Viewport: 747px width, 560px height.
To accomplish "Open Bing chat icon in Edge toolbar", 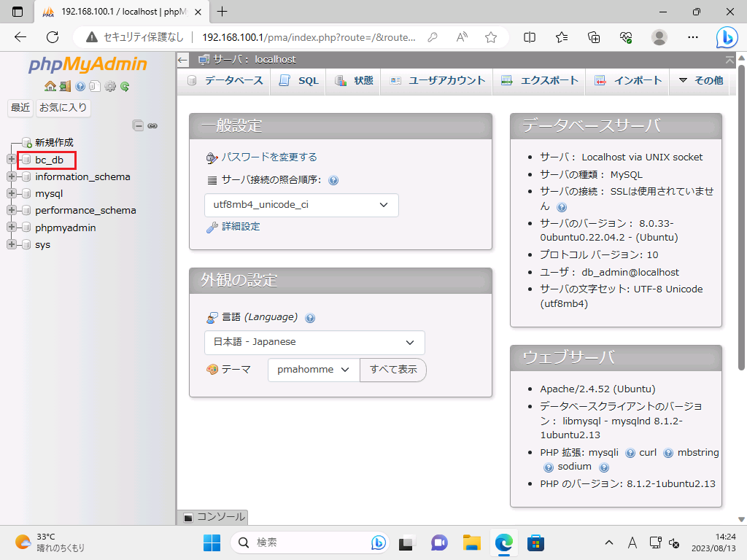I will (726, 37).
